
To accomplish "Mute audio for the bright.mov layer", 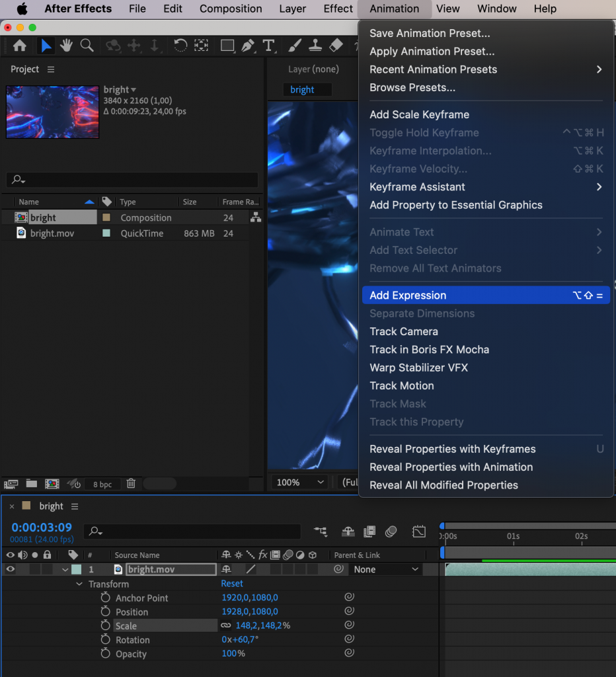I will tap(21, 569).
